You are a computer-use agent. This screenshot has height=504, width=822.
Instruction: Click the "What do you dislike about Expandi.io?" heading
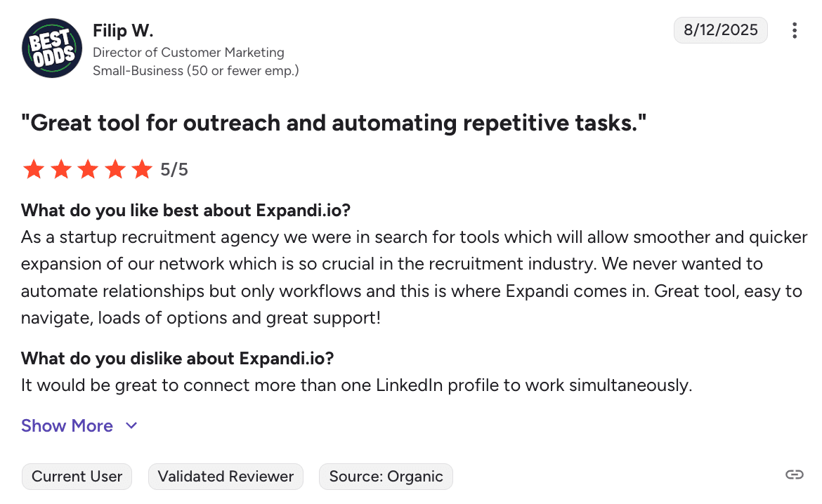click(177, 359)
